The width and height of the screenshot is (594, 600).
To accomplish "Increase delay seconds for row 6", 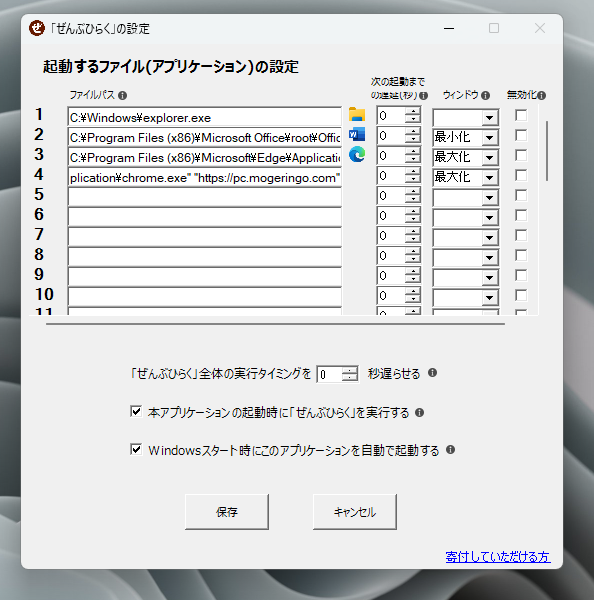I will (413, 211).
